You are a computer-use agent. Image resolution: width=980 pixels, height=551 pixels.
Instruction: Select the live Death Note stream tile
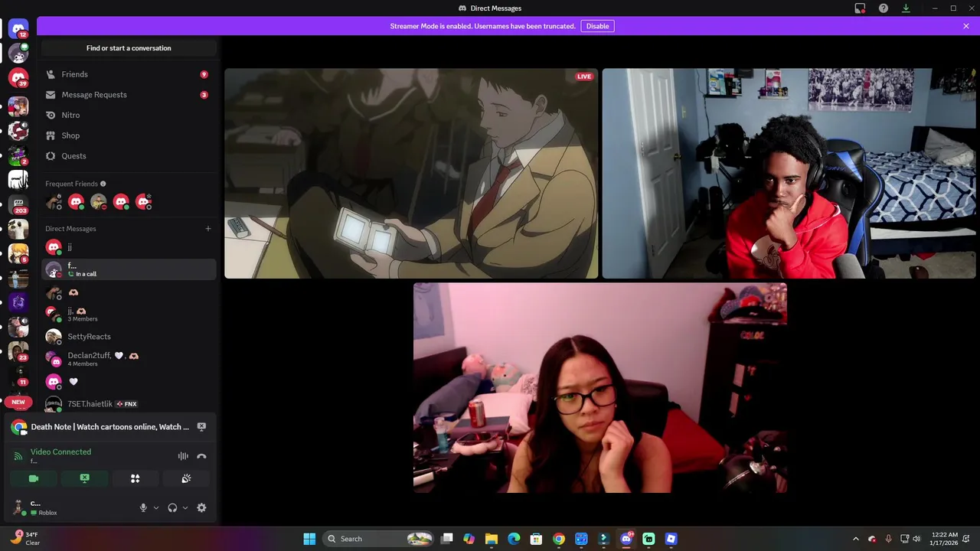pyautogui.click(x=411, y=174)
